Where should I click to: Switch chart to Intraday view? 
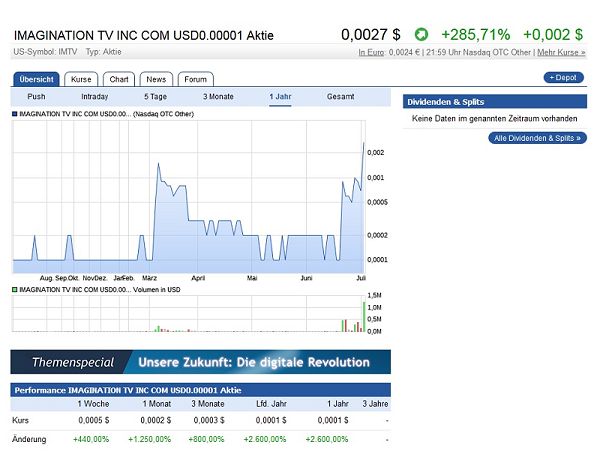click(x=95, y=97)
